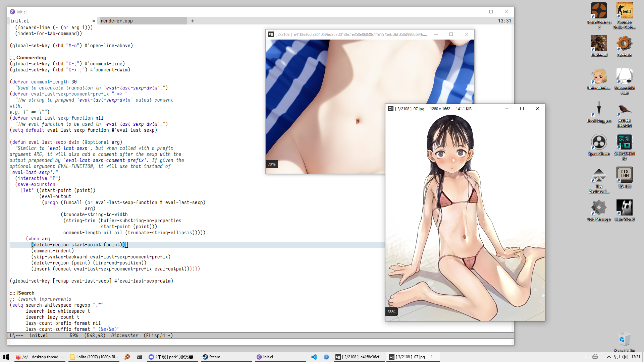644x362 pixels.
Task: Open volume control in system tray
Action: point(625,357)
